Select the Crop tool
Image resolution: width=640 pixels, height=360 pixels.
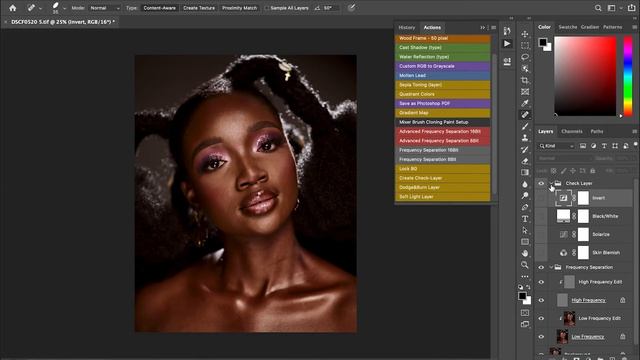[x=525, y=80]
